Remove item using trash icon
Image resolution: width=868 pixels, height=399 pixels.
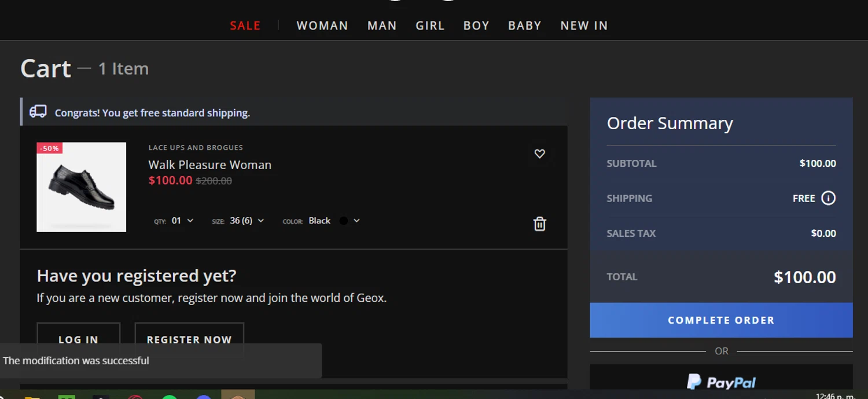tap(539, 224)
